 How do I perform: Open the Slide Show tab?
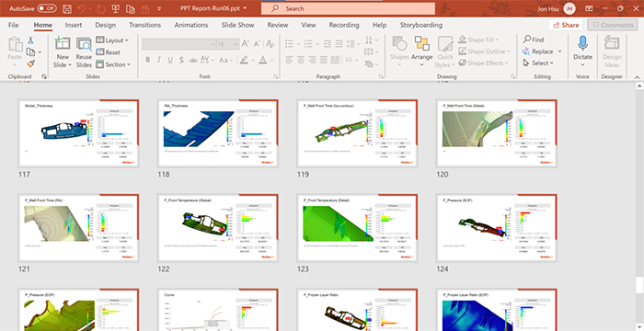tap(237, 25)
